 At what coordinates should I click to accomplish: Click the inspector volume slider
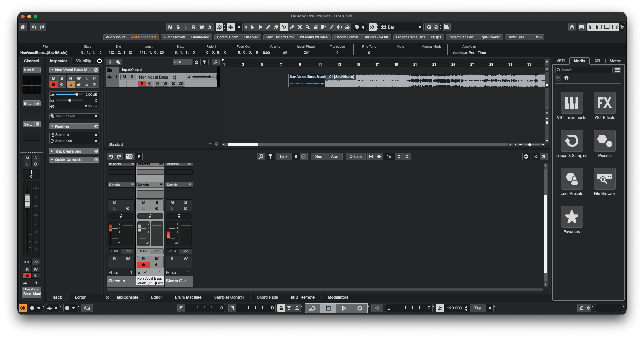click(70, 94)
